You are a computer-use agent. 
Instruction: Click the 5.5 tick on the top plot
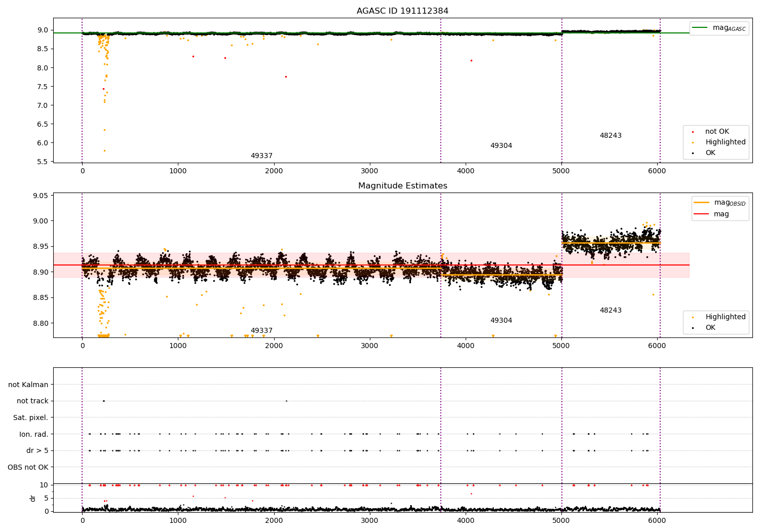(x=44, y=162)
